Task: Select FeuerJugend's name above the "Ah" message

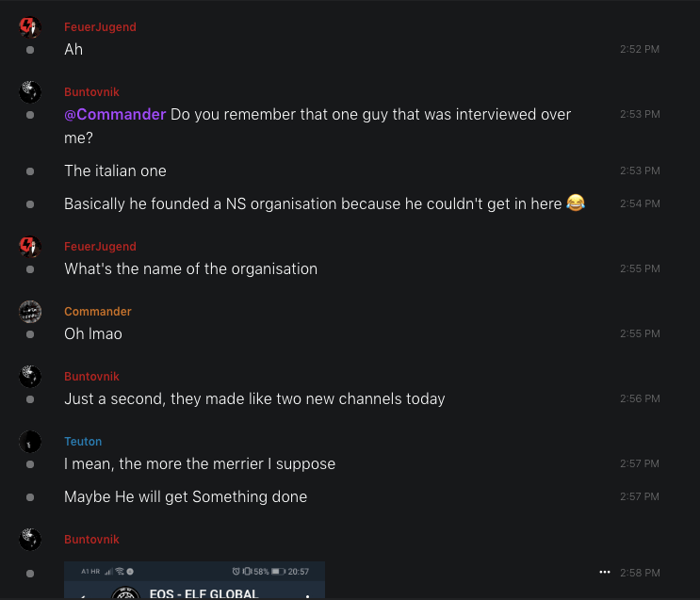Action: pyautogui.click(x=100, y=27)
